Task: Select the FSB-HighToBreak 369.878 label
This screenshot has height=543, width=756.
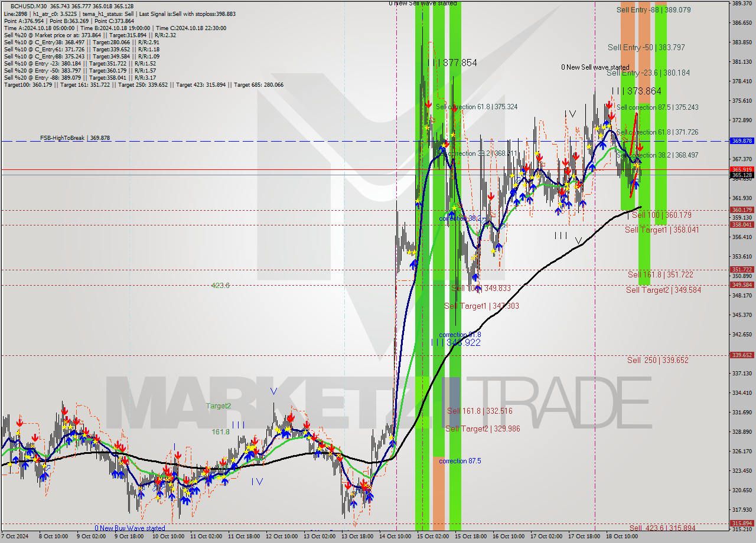Action: (x=75, y=138)
